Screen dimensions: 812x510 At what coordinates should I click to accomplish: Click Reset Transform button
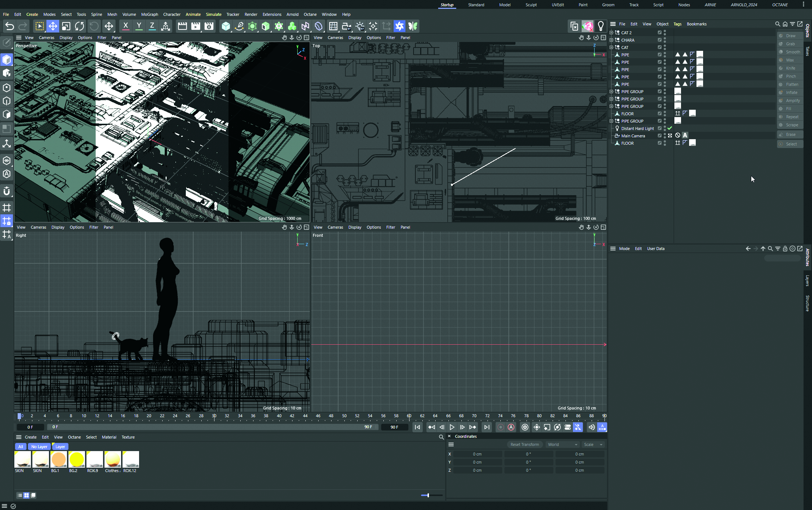pos(525,444)
